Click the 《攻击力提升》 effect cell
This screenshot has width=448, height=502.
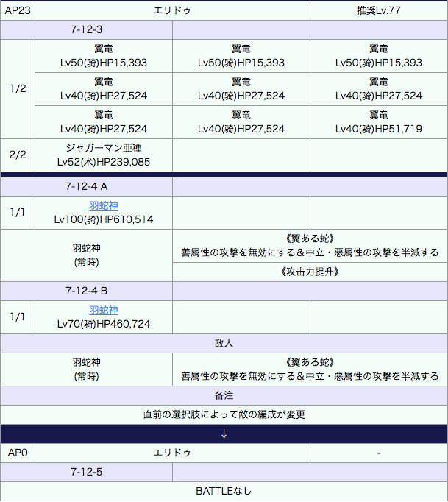pyautogui.click(x=310, y=272)
